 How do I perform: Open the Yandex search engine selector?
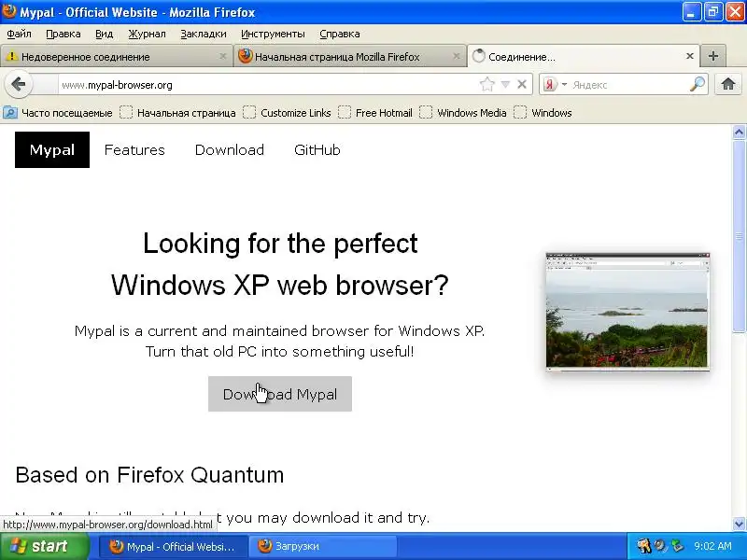555,84
